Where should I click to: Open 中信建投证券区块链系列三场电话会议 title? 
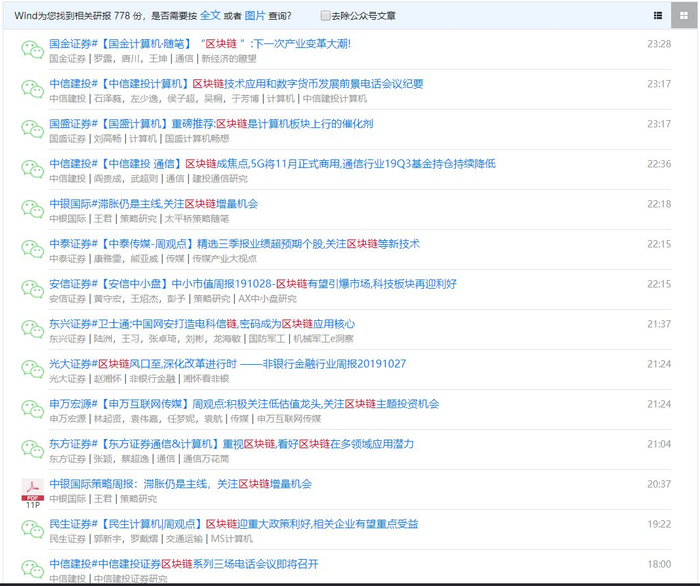[183, 564]
